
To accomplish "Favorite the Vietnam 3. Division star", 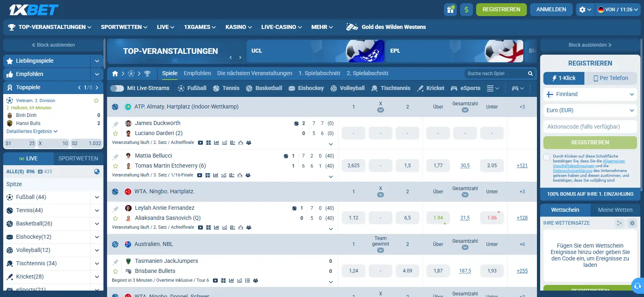I will 96,100.
